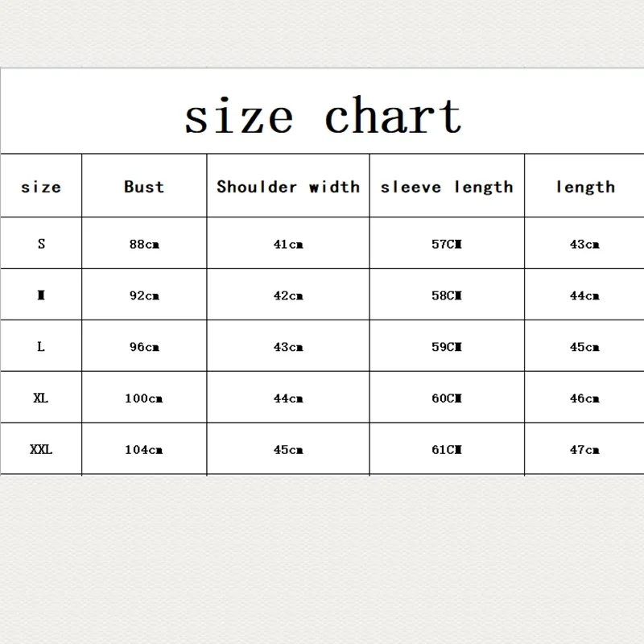Click the 'sleeve length' column header
The height and width of the screenshot is (644, 644).
pos(447,188)
